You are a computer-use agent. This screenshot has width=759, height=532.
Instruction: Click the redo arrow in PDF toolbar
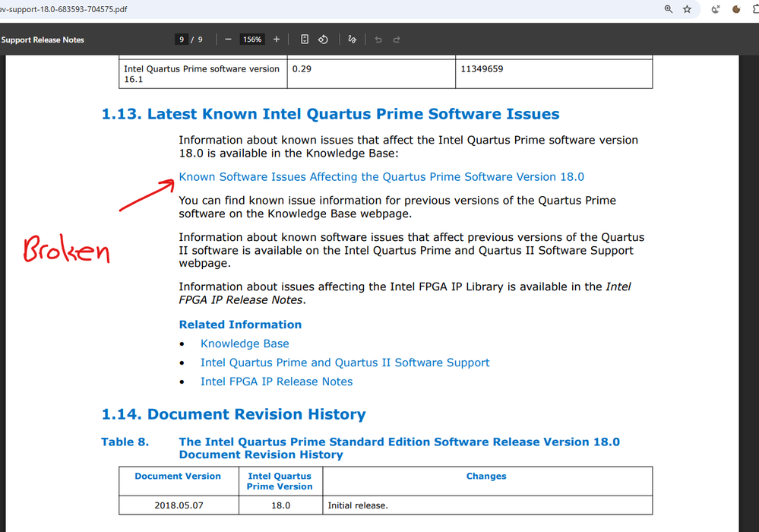(397, 40)
